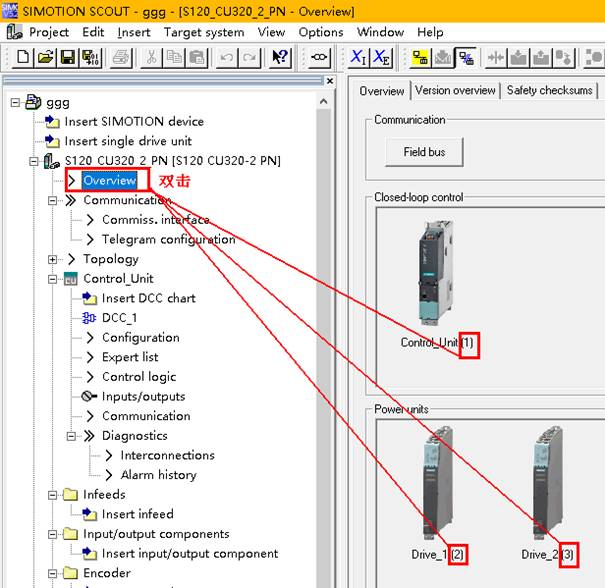
Task: Switch to the Version overview tab
Action: click(455, 91)
